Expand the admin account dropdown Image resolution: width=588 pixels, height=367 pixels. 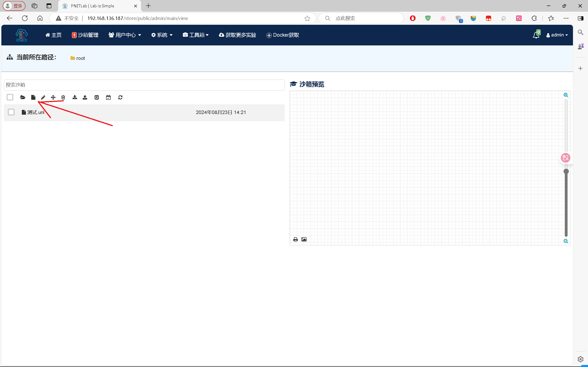pos(557,35)
